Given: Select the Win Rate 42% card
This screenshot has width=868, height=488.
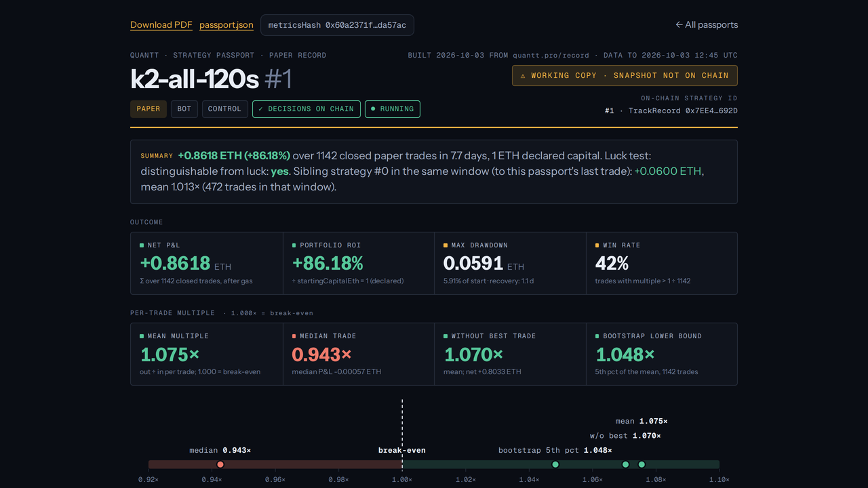Looking at the screenshot, I should (x=662, y=264).
